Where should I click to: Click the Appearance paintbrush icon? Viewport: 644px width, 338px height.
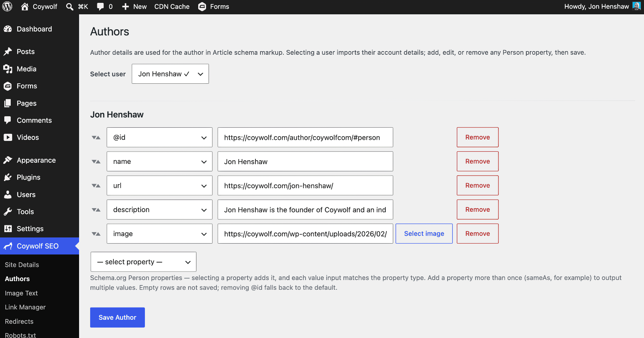click(x=8, y=160)
